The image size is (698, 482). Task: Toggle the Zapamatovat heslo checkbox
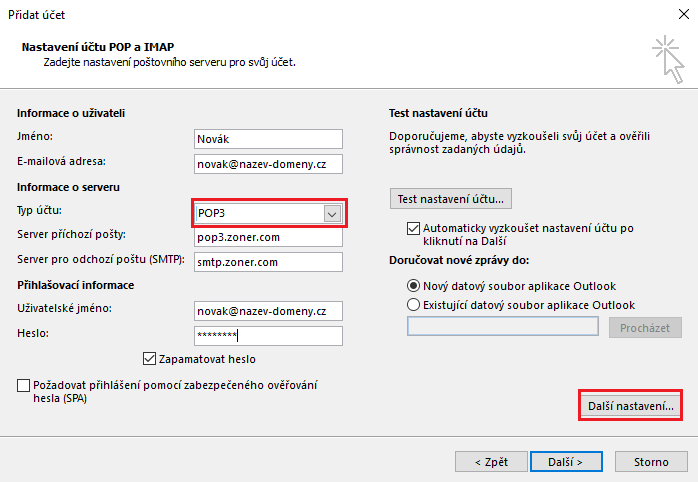coord(151,359)
